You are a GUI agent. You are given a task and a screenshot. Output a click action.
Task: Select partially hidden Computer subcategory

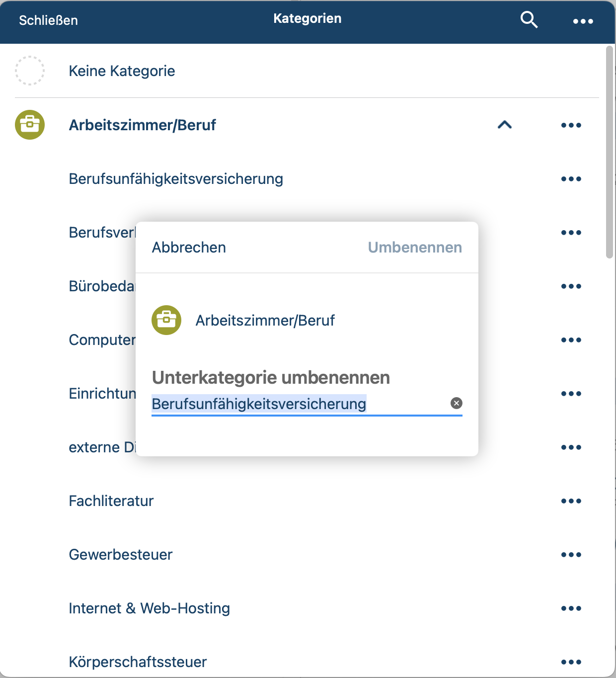click(x=102, y=340)
